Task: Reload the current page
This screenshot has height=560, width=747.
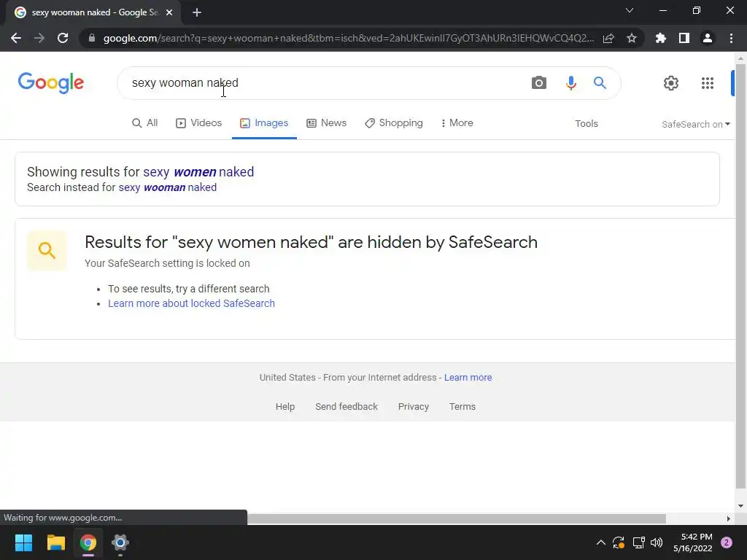Action: (x=63, y=38)
